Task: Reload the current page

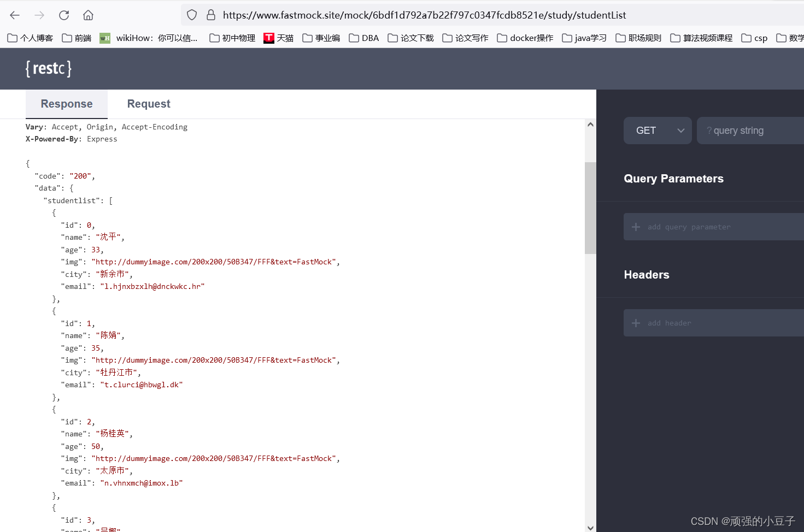Action: click(x=63, y=15)
